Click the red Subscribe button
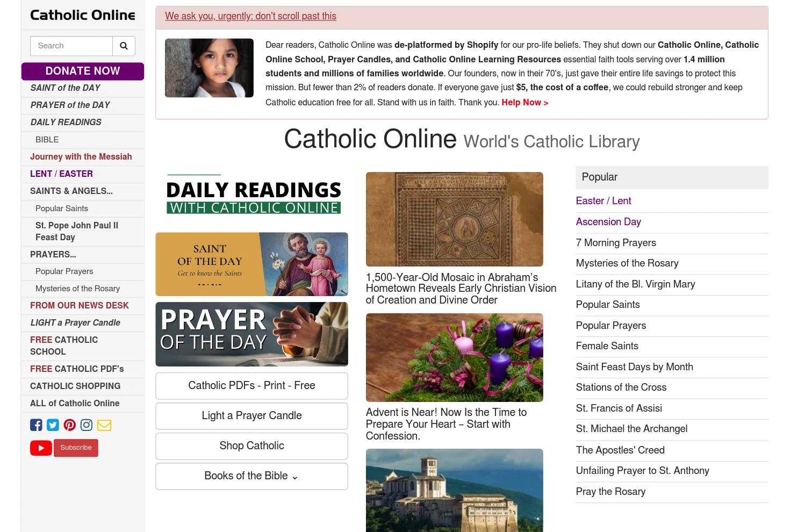The image size is (798, 532). [76, 448]
